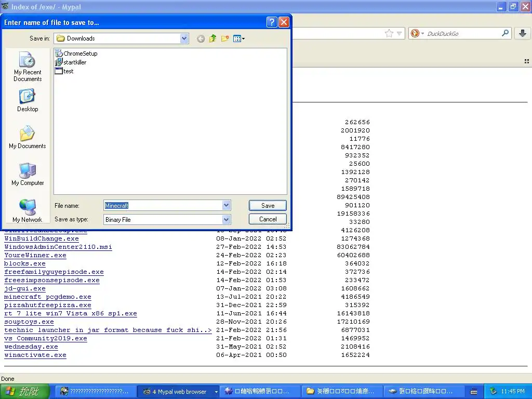Image resolution: width=532 pixels, height=399 pixels.
Task: Go to Desktop in the places bar
Action: click(28, 100)
